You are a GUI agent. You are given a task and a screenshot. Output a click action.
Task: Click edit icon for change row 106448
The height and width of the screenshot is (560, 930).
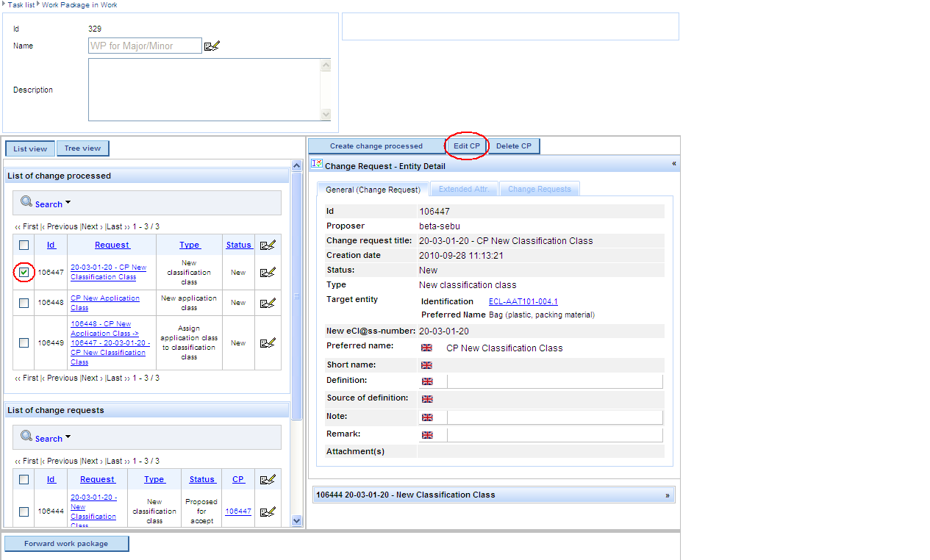[268, 303]
